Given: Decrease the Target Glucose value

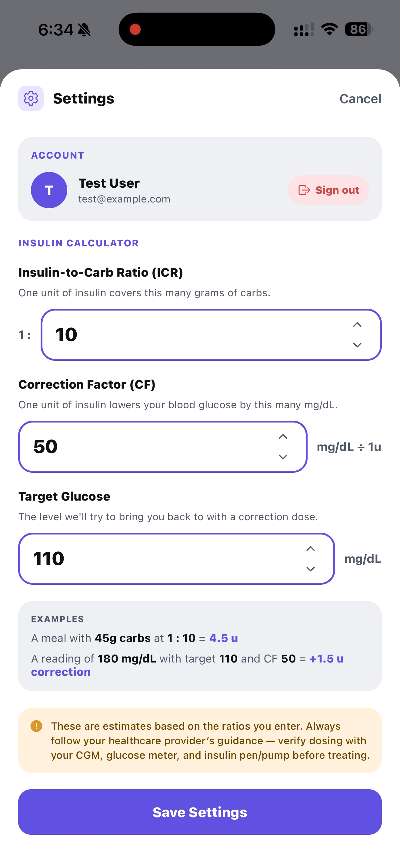Looking at the screenshot, I should [310, 569].
